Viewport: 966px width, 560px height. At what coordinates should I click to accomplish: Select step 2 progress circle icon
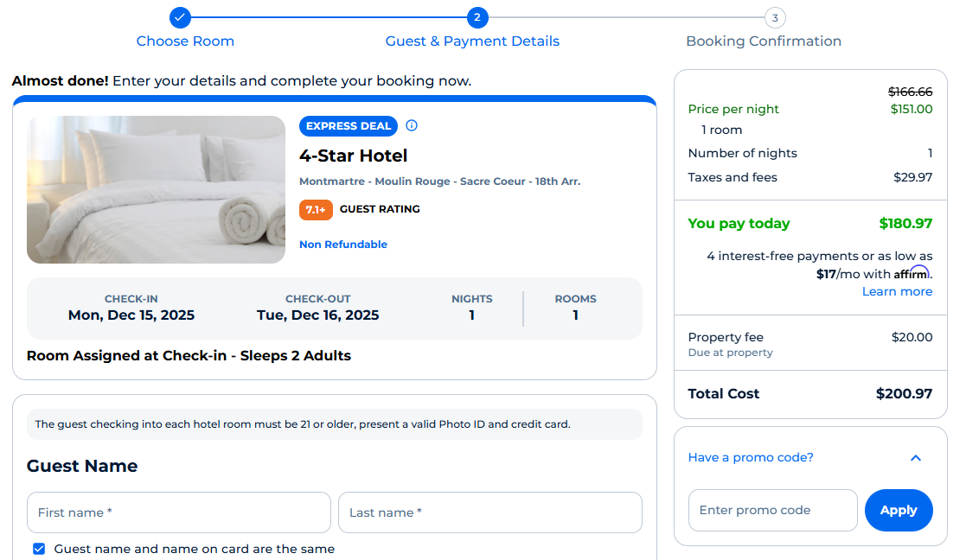pos(478,17)
